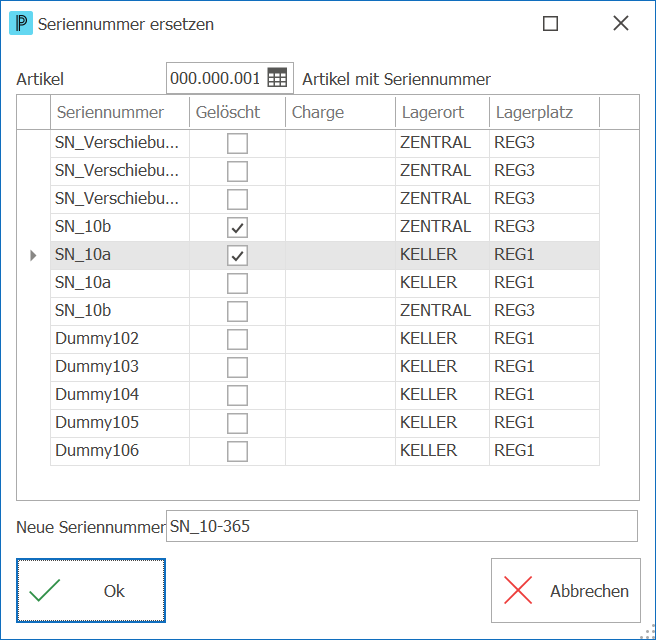Confirm with the Ok button

click(91, 591)
